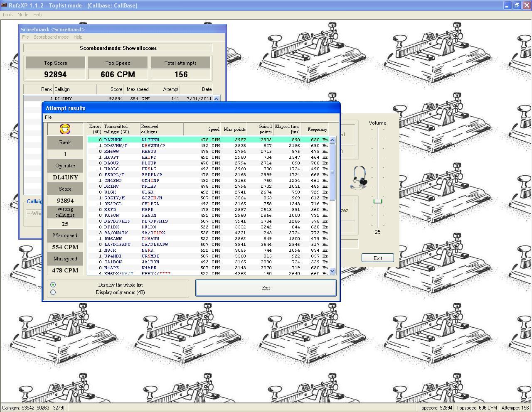Select the N8JK result row

pos(208,250)
